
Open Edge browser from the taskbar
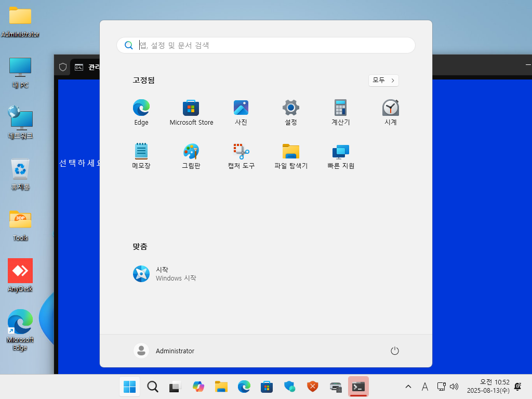tap(244, 387)
